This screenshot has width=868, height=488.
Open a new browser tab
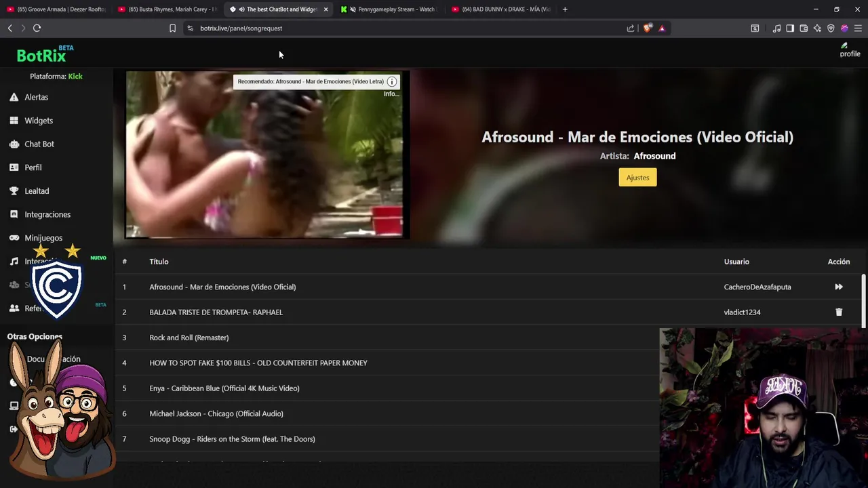[565, 9]
